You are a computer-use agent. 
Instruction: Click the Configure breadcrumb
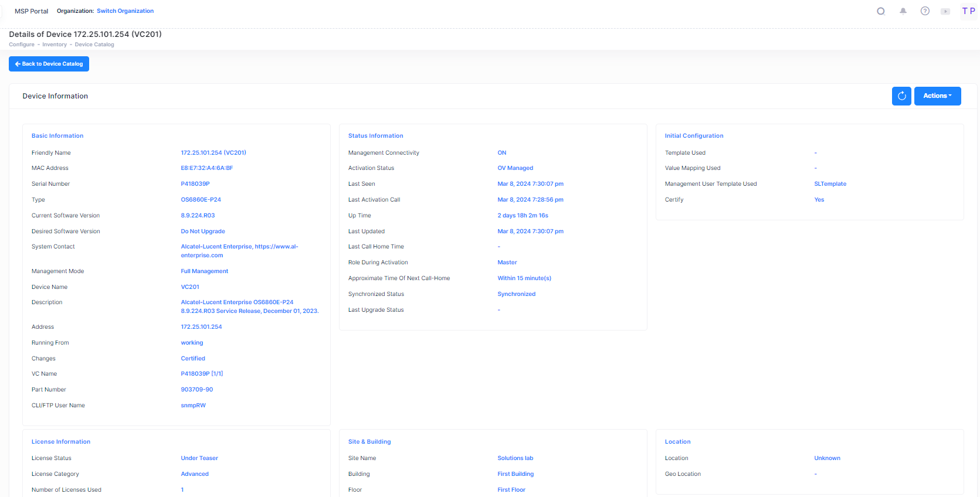pos(22,45)
